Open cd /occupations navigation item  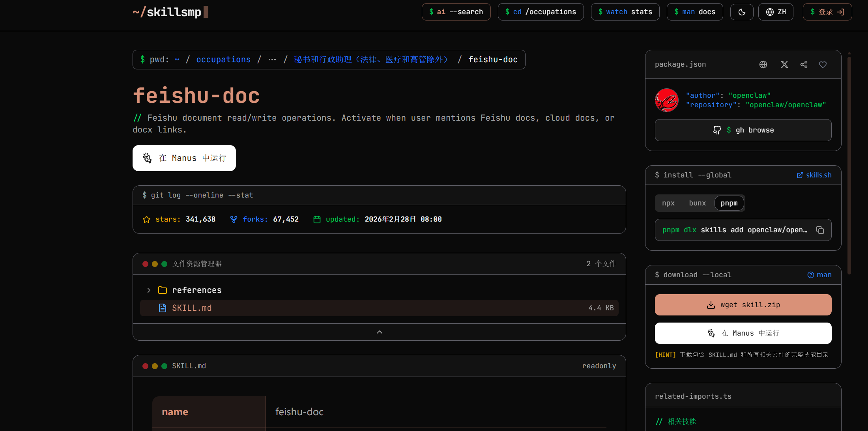541,12
